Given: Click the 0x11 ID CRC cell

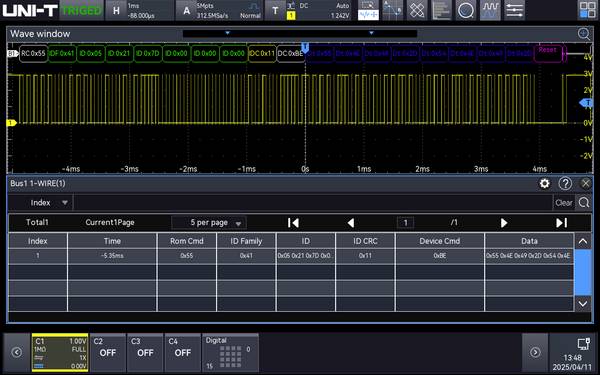Looking at the screenshot, I should 365,256.
